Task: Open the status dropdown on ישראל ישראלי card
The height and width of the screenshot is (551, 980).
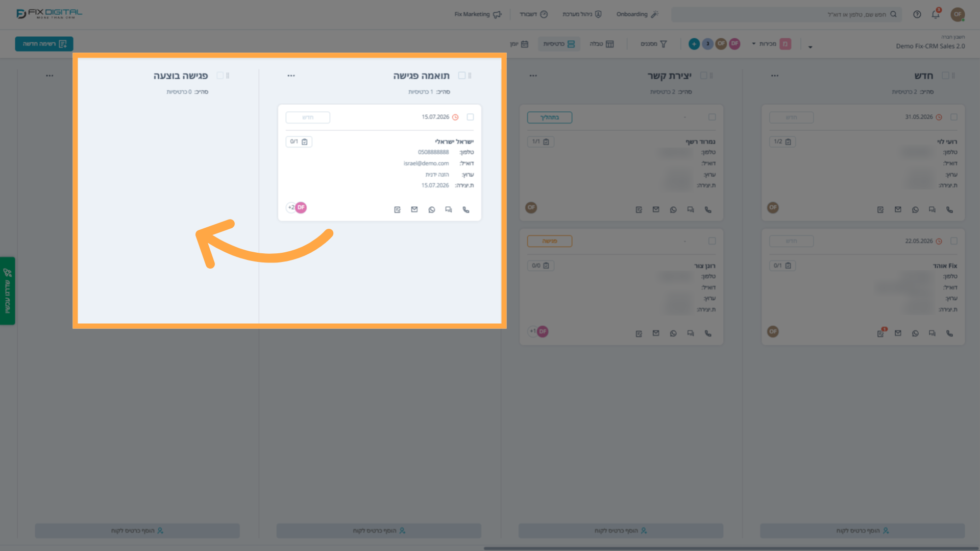Action: click(308, 117)
